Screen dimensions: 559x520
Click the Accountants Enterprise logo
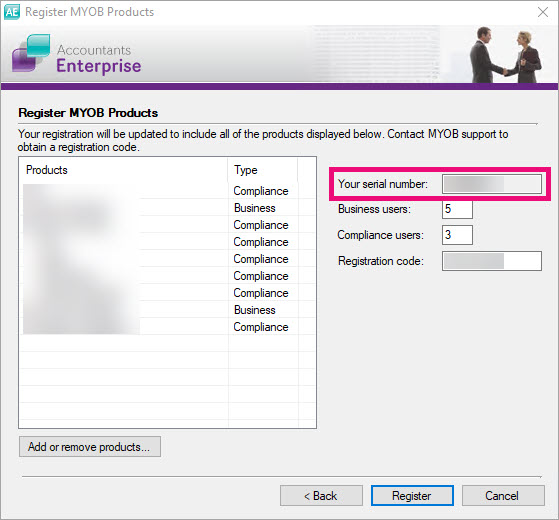point(77,54)
